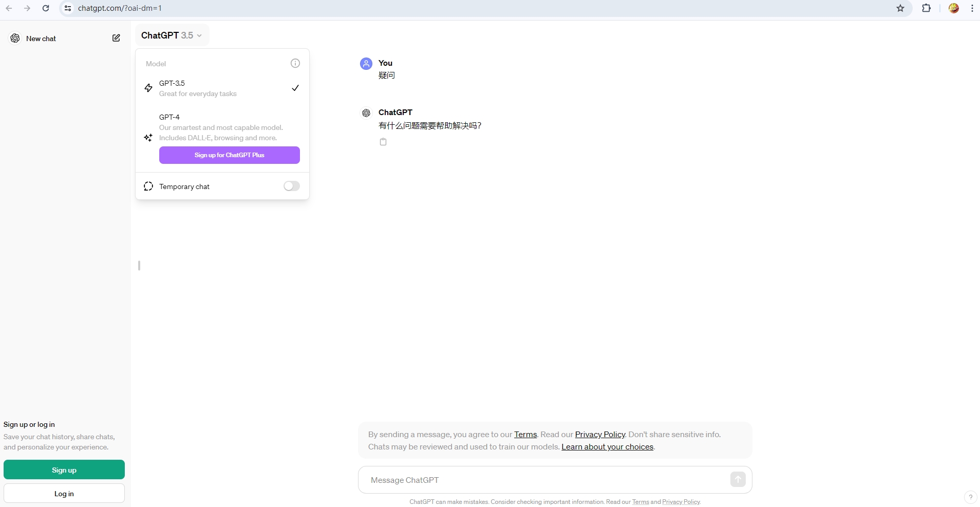
Task: Open the browser three-dot menu
Action: coord(972,8)
